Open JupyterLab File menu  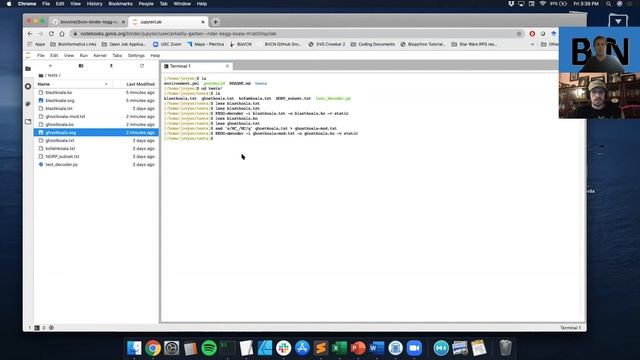click(40, 56)
